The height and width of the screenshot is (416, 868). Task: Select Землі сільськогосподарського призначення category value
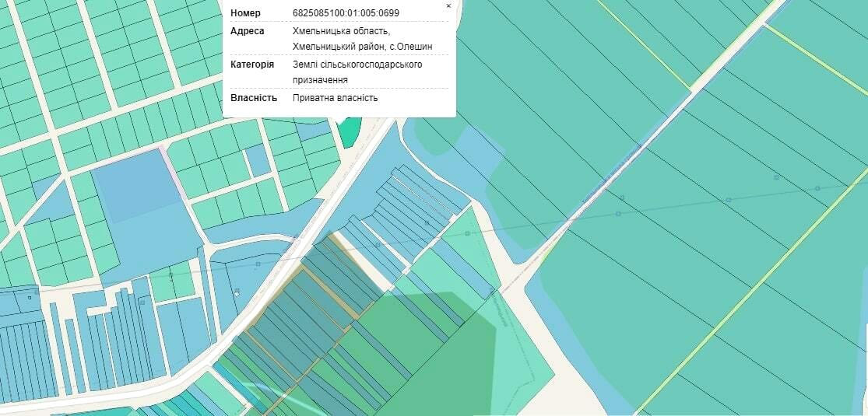pos(357,65)
